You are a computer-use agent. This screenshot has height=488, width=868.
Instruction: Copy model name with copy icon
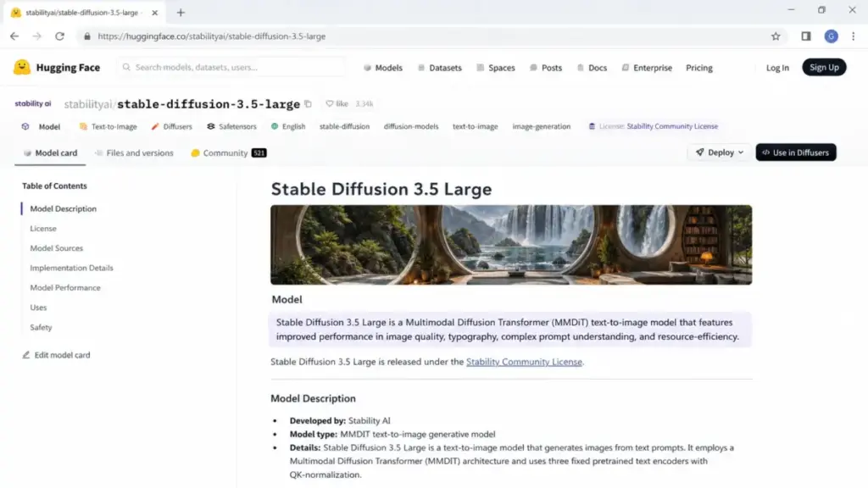pyautogui.click(x=309, y=103)
